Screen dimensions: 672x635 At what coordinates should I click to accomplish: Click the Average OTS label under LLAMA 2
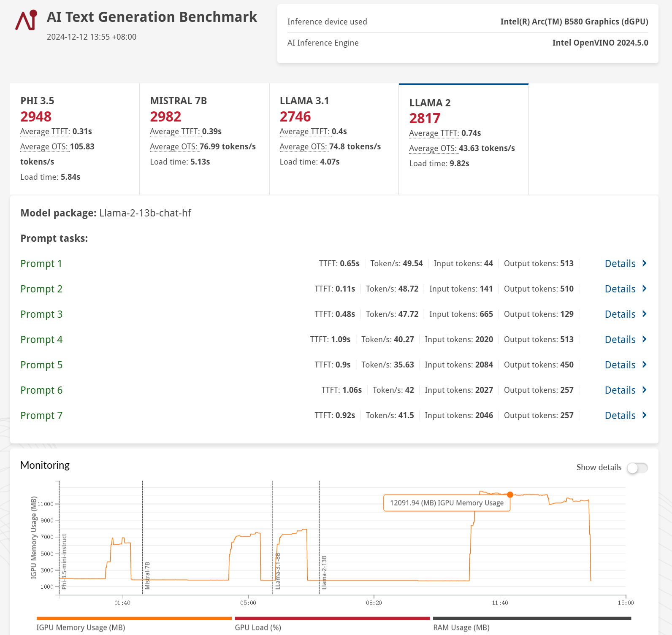pyautogui.click(x=433, y=149)
